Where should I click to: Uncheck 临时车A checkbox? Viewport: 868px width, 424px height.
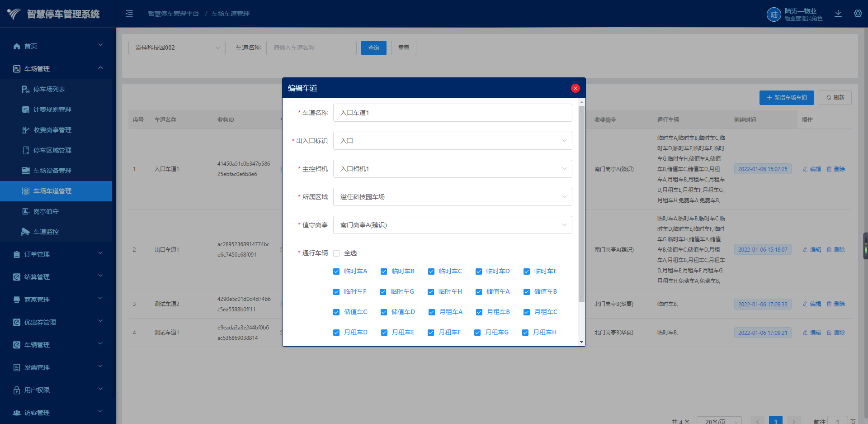(x=336, y=272)
